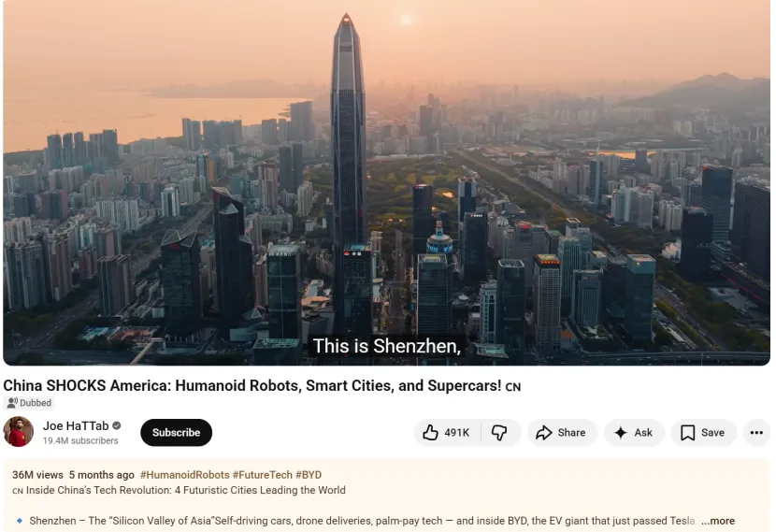776x532 pixels.
Task: Like the video with thumbs up icon
Action: pos(430,433)
